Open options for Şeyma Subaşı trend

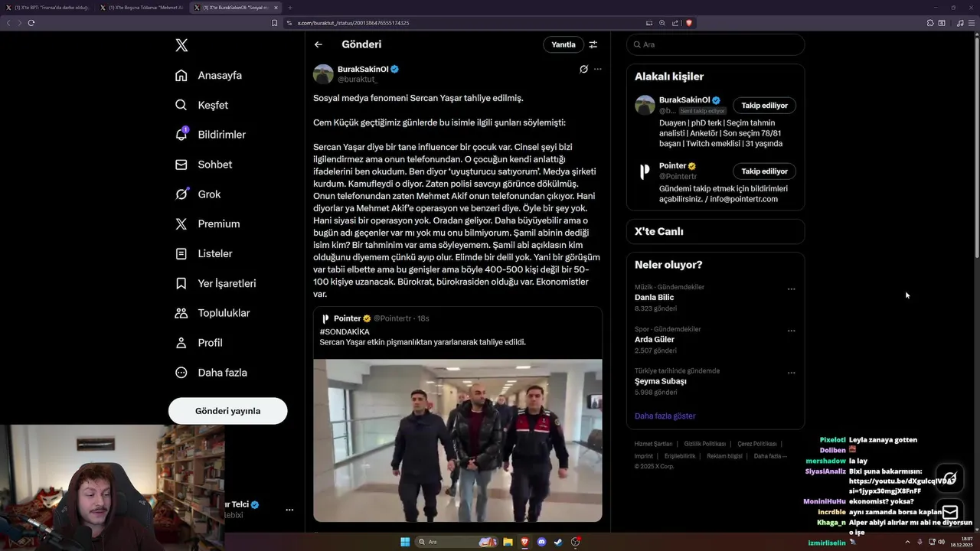pyautogui.click(x=791, y=373)
